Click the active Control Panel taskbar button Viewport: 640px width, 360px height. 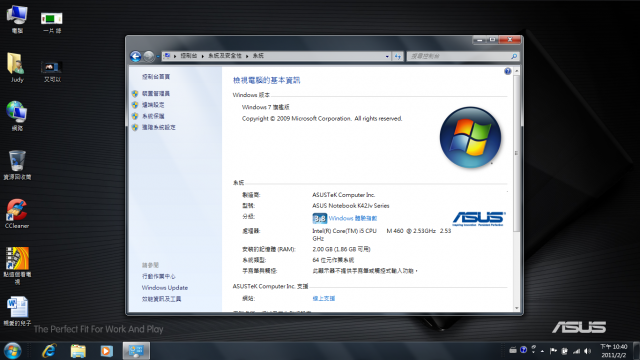[x=136, y=351]
